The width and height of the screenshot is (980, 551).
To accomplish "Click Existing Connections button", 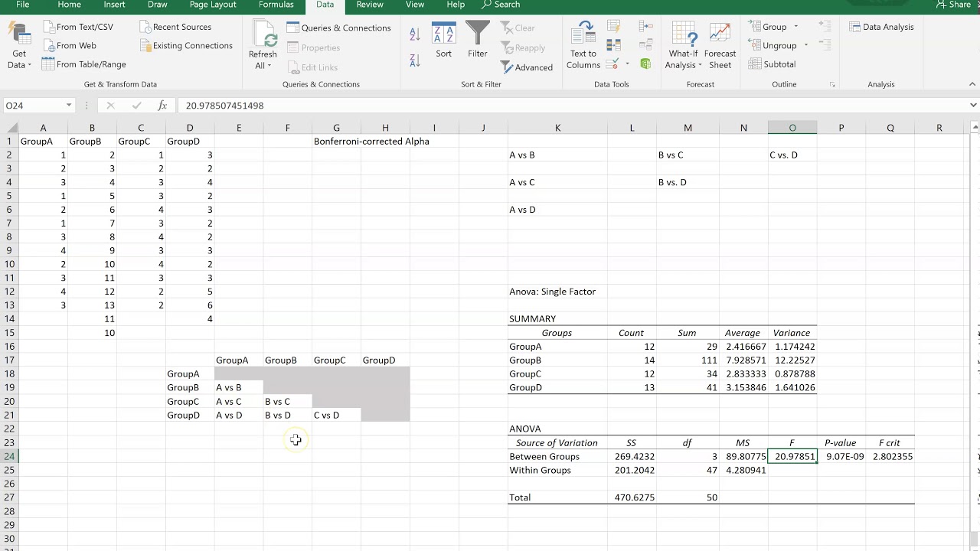I will coord(185,46).
